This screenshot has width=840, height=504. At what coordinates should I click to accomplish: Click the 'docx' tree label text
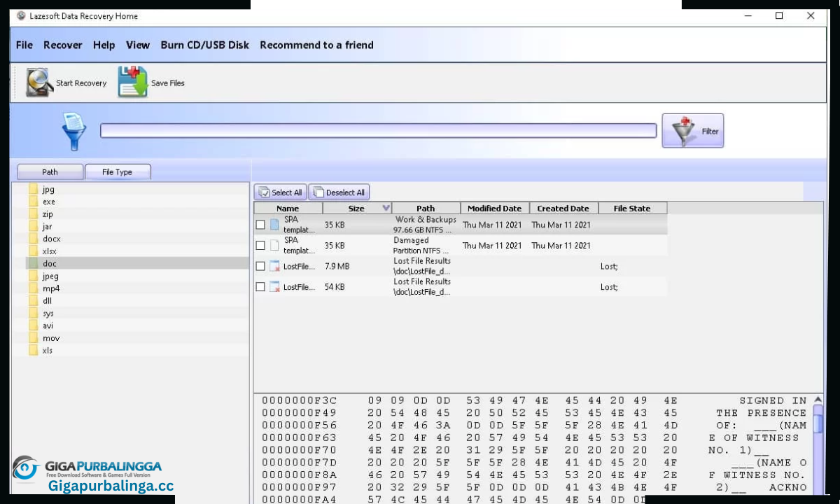(52, 239)
